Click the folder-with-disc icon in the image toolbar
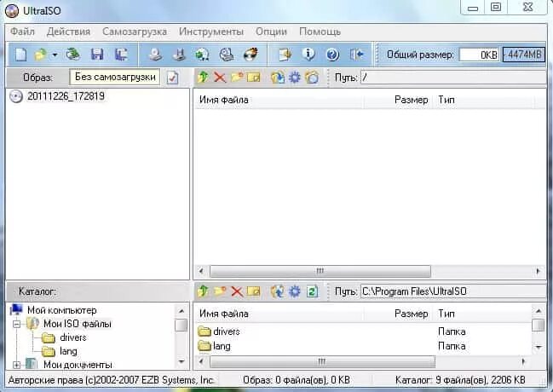 (312, 78)
